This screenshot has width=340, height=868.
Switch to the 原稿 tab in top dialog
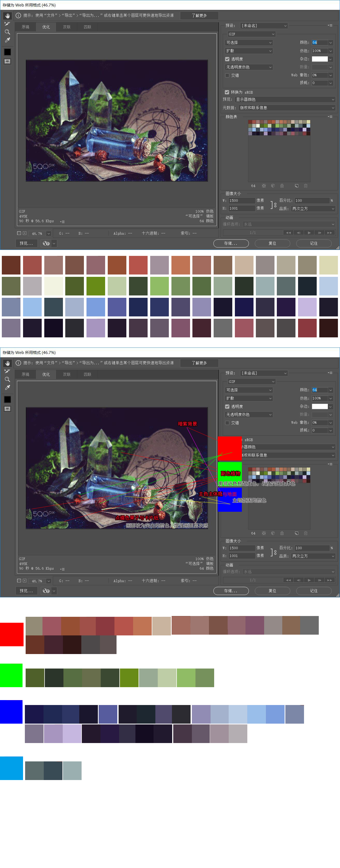click(x=25, y=27)
